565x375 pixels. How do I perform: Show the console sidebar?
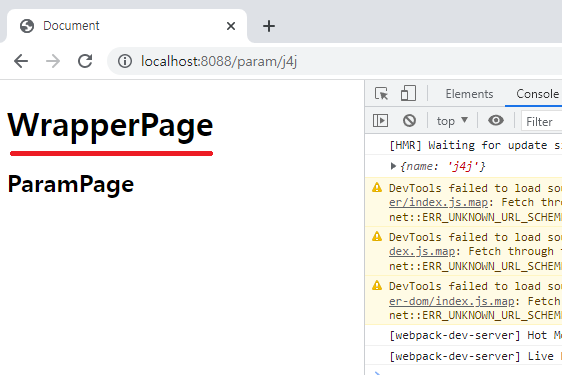coord(381,120)
